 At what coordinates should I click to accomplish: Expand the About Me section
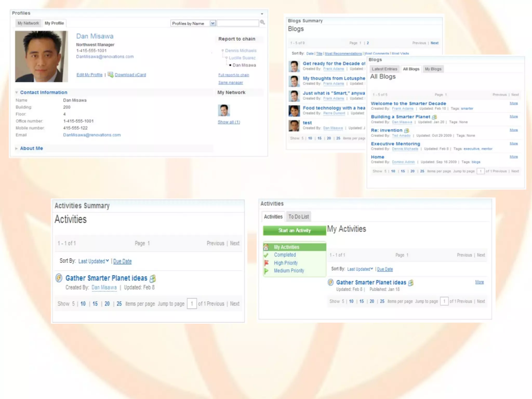[17, 148]
